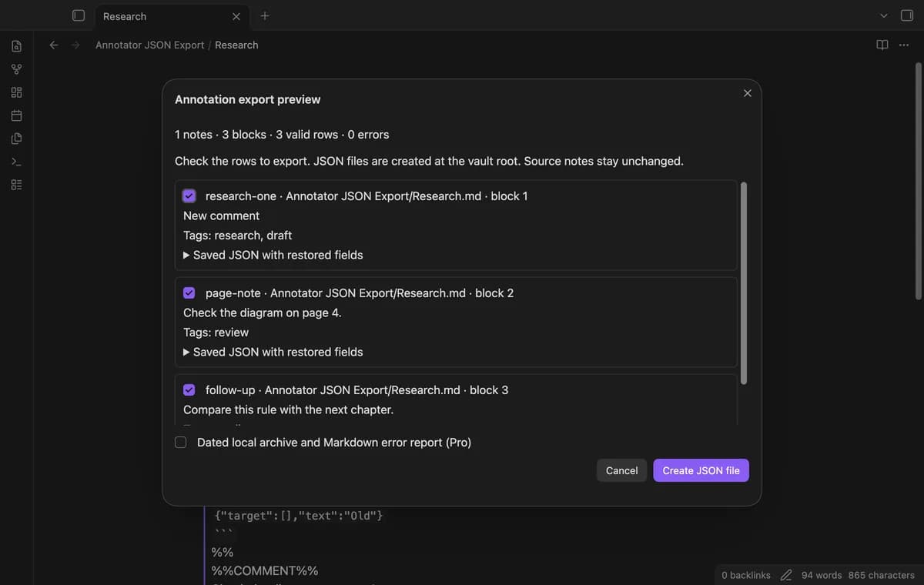Open today's daily note calendar icon
924x585 pixels.
pyautogui.click(x=16, y=115)
